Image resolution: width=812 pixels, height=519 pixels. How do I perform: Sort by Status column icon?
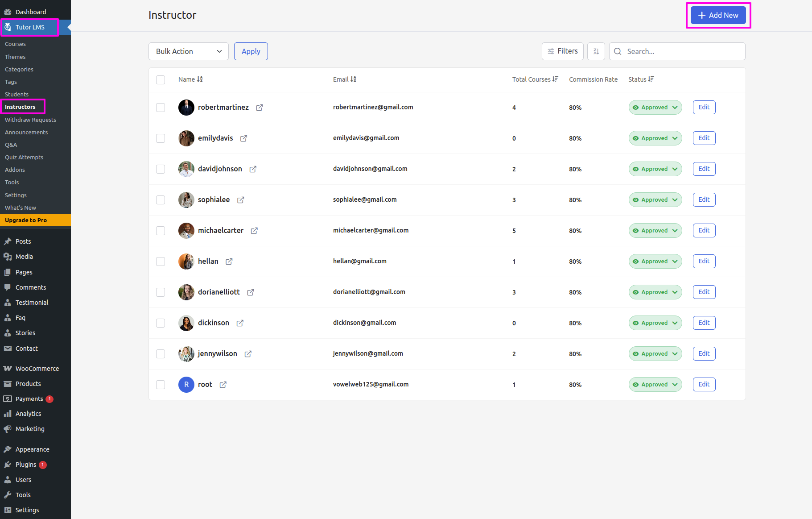(651, 79)
